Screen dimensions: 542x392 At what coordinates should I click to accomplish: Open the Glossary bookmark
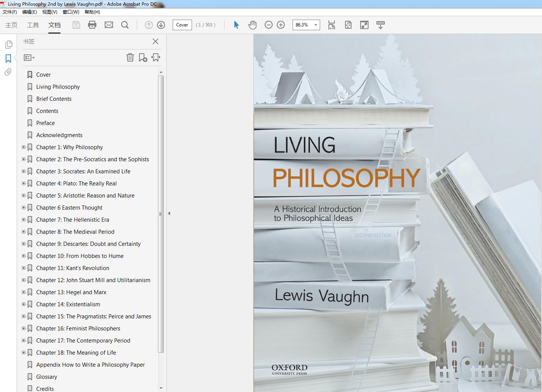[46, 377]
